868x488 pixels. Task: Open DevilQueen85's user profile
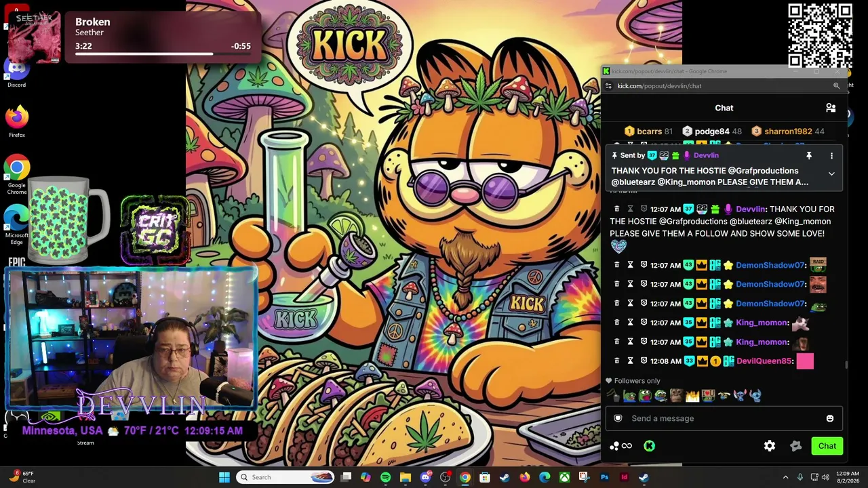[764, 361]
